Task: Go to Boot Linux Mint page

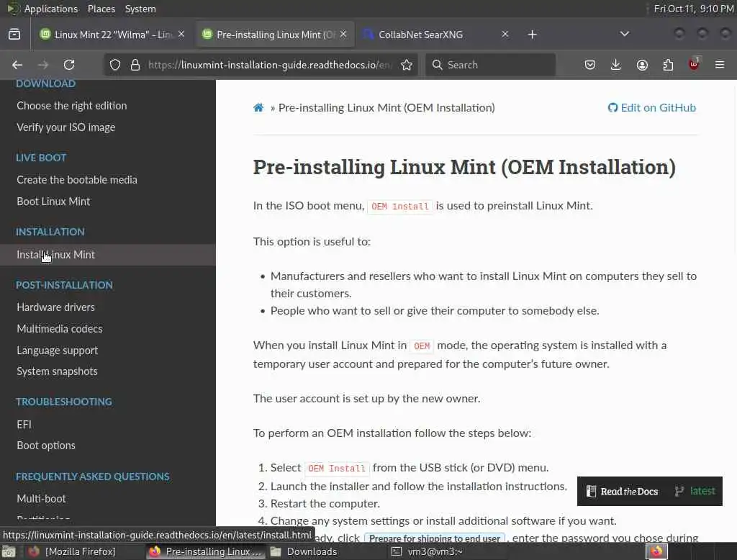Action: pos(53,202)
